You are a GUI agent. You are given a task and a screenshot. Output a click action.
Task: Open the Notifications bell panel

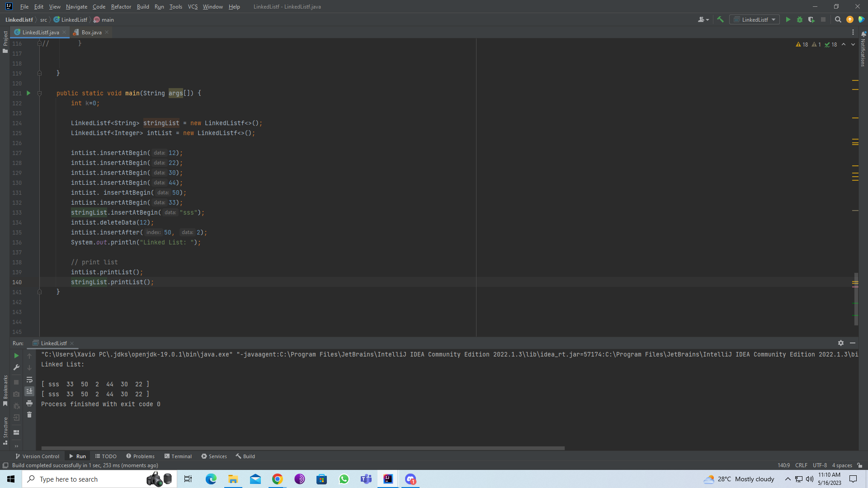click(863, 34)
